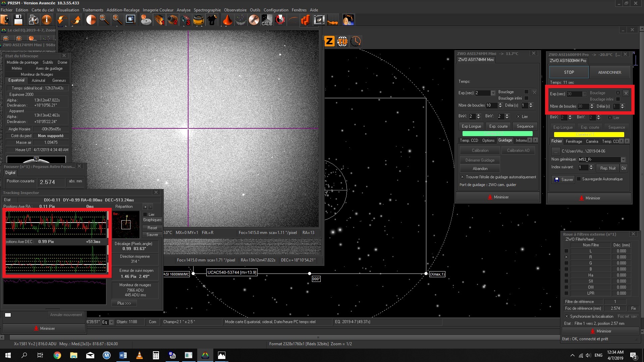Open the Spectrographie menu
The height and width of the screenshot is (362, 644).
click(207, 10)
